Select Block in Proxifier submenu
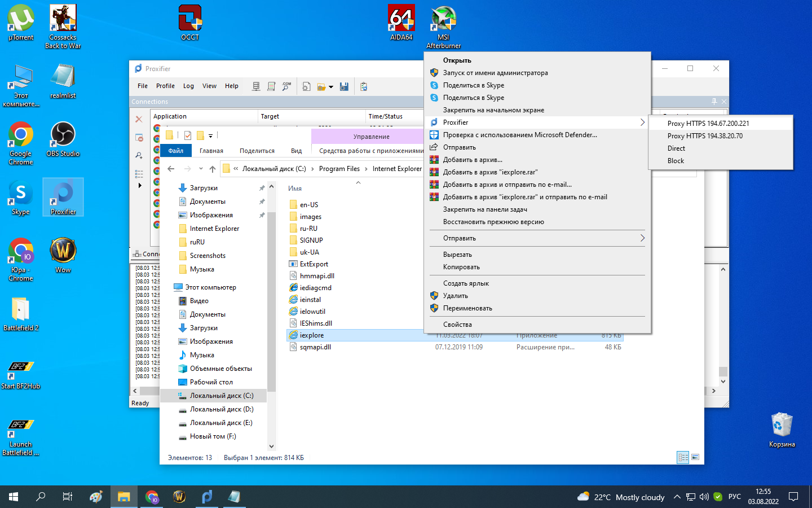812x508 pixels. coord(676,161)
